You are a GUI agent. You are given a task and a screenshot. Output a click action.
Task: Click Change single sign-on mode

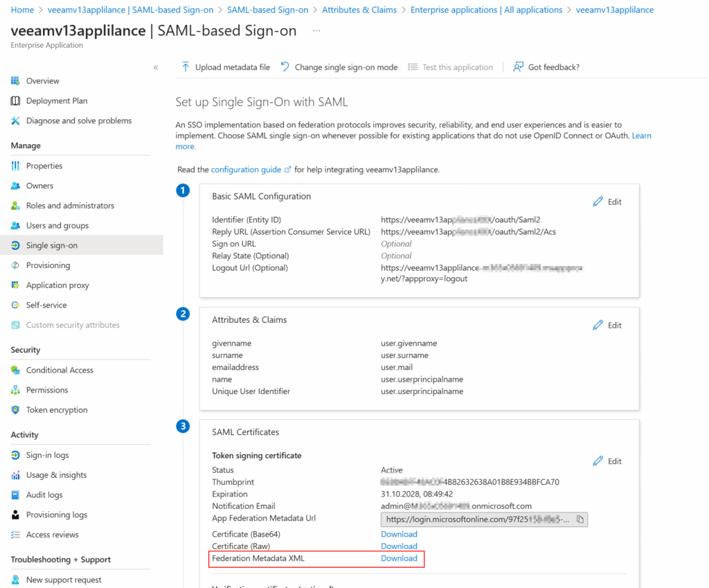pos(339,67)
